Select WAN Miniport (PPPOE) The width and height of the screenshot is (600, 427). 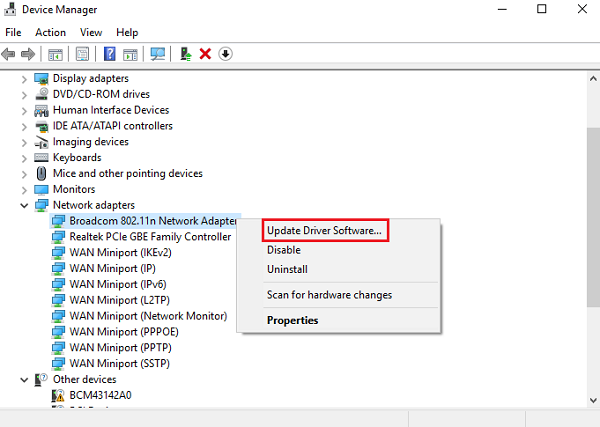[x=124, y=332]
